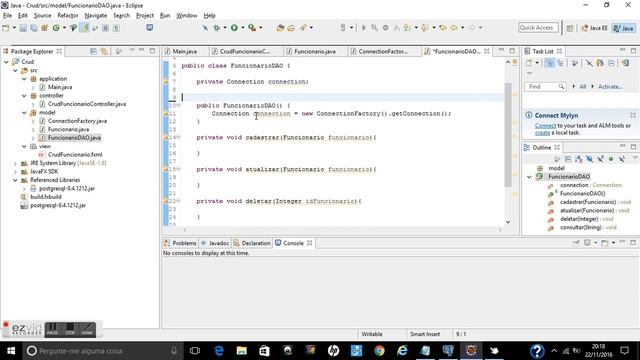Click the create local task link
The width and height of the screenshot is (640, 360).
(x=542, y=133)
